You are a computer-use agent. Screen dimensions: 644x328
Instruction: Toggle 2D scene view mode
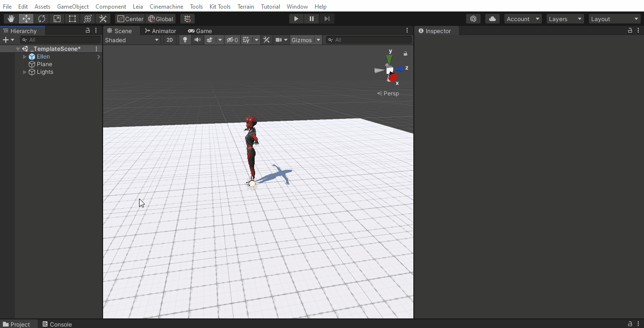170,40
